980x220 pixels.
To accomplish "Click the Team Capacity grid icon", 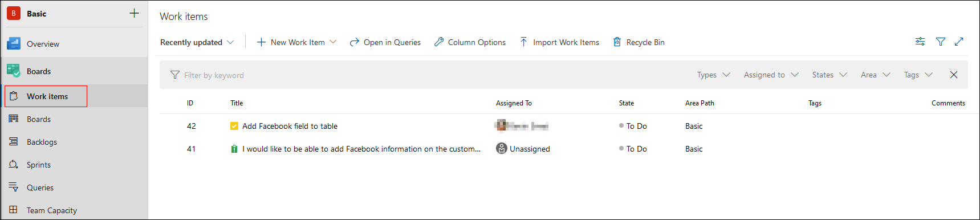I will [14, 209].
